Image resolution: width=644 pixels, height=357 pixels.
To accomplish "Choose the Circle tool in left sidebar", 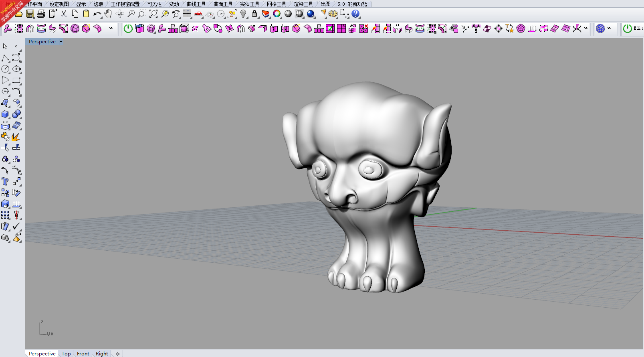I will (x=5, y=69).
